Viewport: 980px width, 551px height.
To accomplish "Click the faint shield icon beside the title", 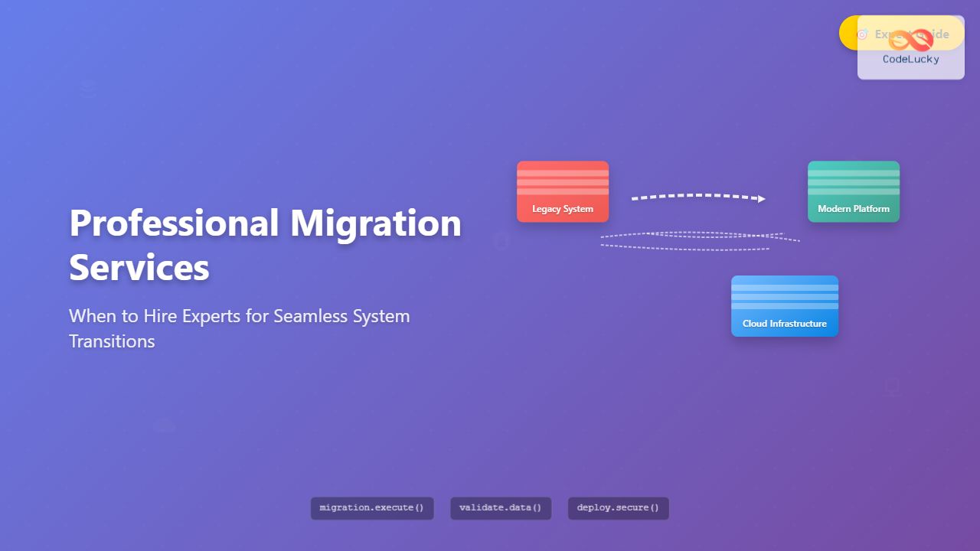I will [x=501, y=242].
